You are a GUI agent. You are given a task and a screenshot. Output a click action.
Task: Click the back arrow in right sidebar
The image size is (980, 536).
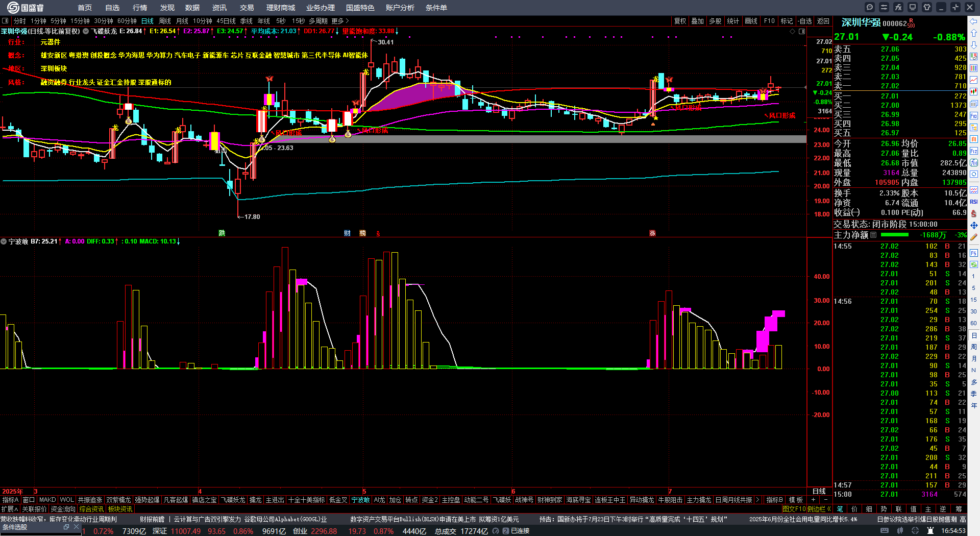(974, 21)
